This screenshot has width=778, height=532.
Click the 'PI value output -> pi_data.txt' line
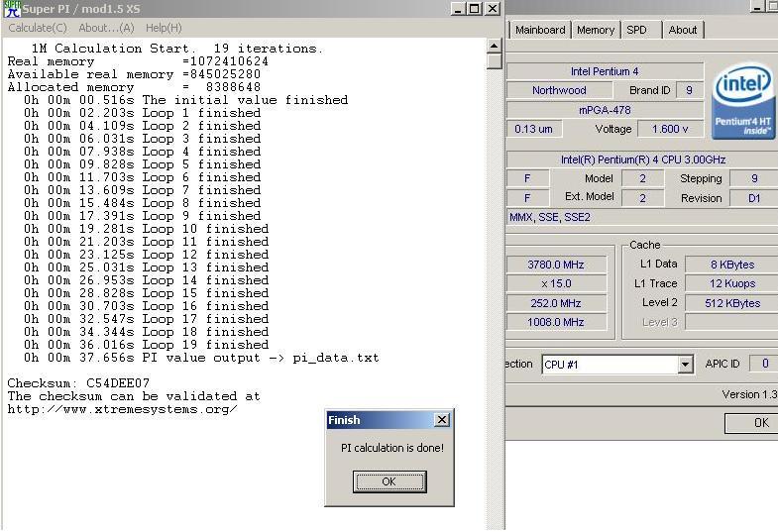[201, 358]
